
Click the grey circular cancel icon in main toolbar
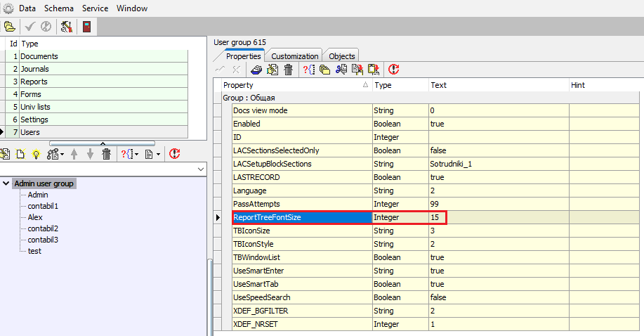pyautogui.click(x=46, y=27)
